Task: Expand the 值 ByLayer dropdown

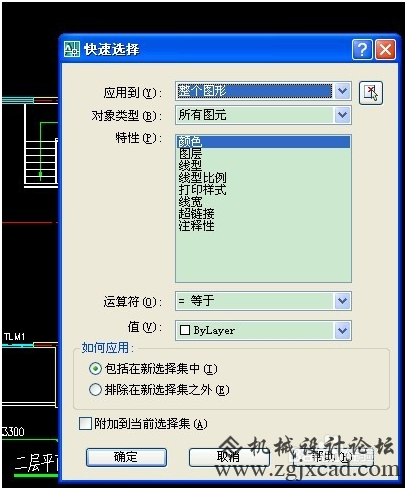Action: click(x=342, y=330)
